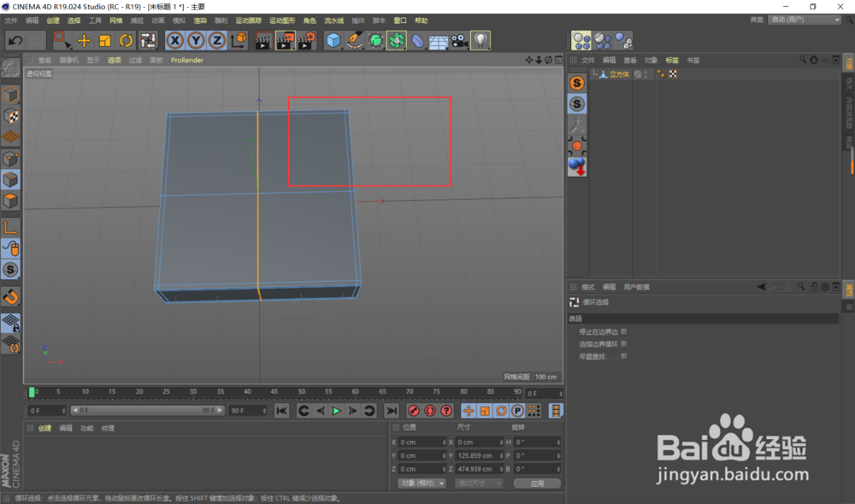Click the Y size field 125.859 cm
This screenshot has width=855, height=504.
(479, 455)
